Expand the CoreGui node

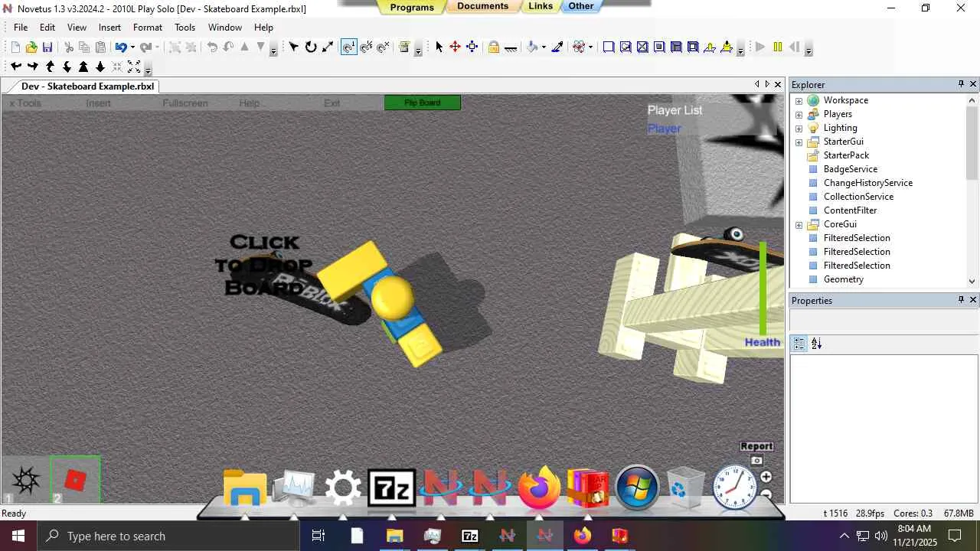coord(799,224)
